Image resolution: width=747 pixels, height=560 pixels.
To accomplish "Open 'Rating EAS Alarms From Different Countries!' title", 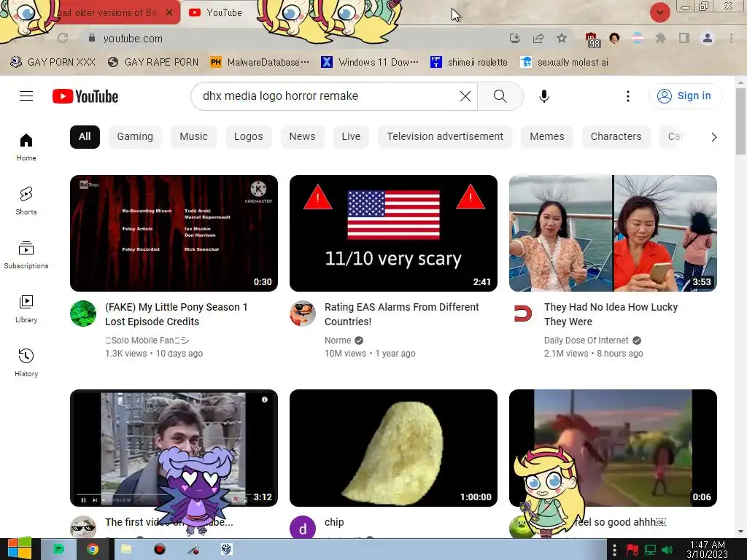I will tap(401, 314).
